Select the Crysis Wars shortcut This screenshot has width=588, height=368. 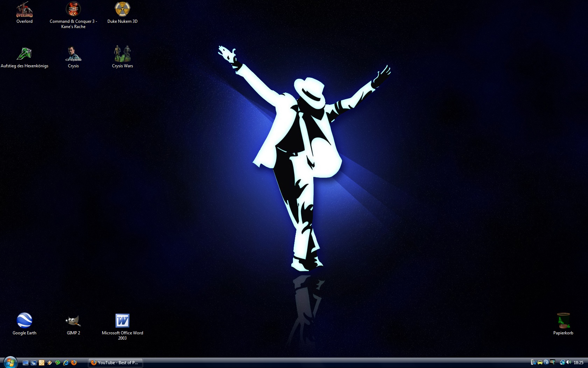[x=122, y=54]
